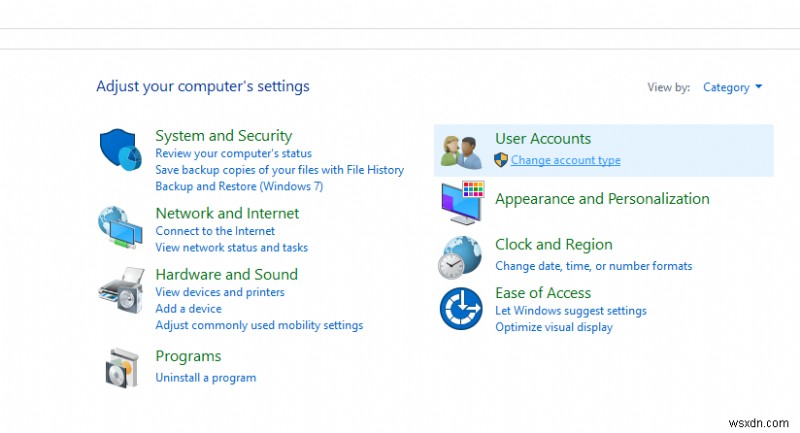Open the Ease of Access icon
The height and width of the screenshot is (433, 800).
click(x=461, y=308)
